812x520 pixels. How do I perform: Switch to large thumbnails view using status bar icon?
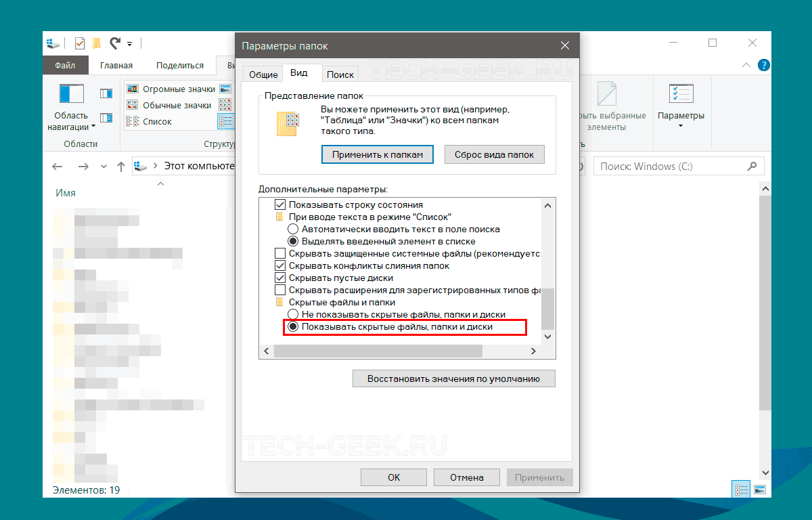[759, 489]
